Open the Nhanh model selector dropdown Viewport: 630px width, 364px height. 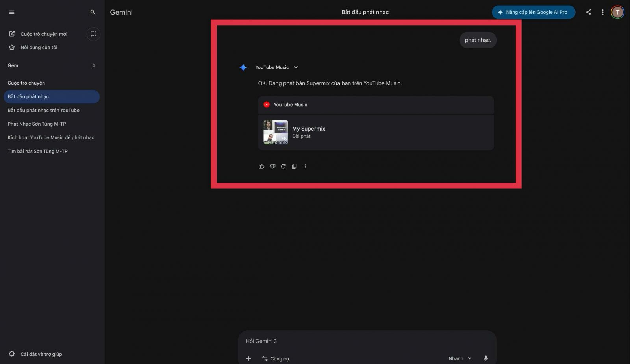[x=460, y=358]
